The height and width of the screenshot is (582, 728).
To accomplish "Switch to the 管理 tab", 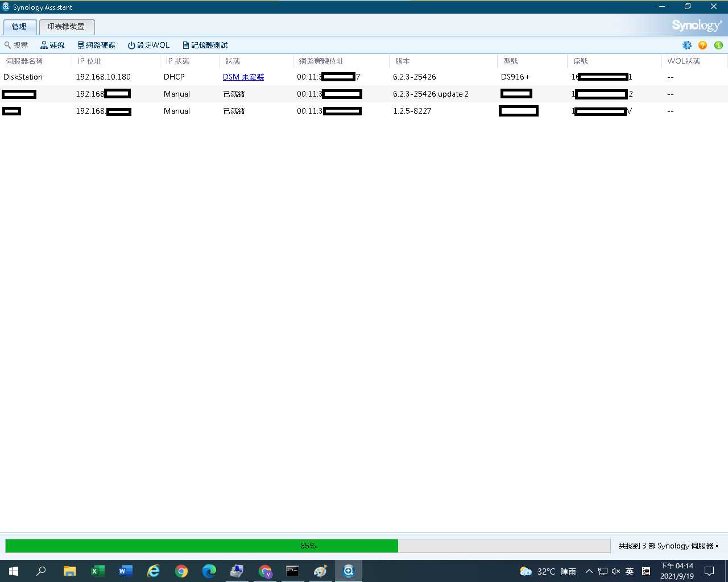I will click(19, 27).
